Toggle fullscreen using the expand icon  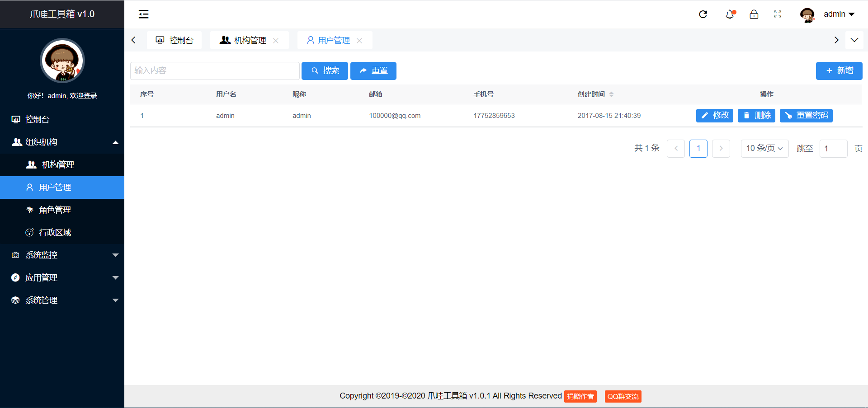[x=778, y=14]
